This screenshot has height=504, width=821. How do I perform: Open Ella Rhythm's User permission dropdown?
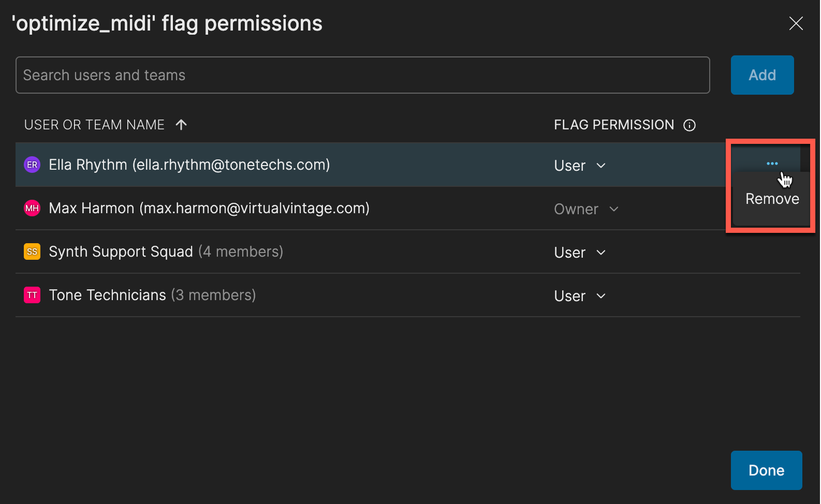coord(580,166)
